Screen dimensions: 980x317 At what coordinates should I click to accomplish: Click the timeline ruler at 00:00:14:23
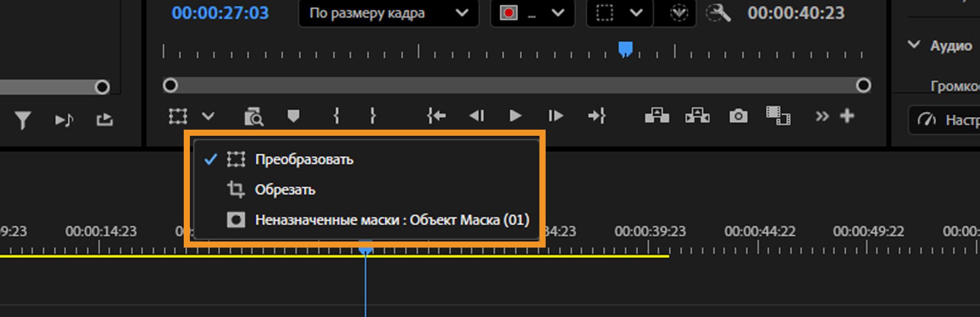101,231
